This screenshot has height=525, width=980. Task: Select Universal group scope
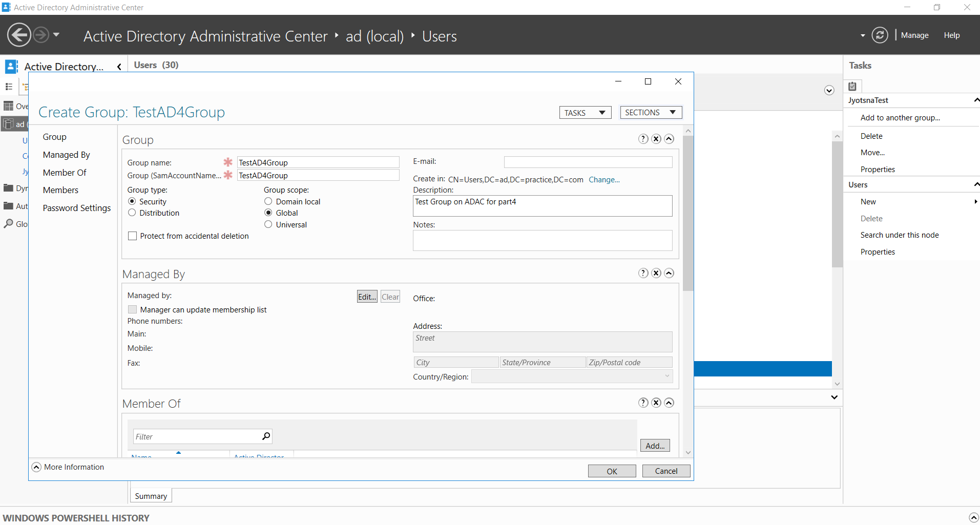tap(268, 224)
